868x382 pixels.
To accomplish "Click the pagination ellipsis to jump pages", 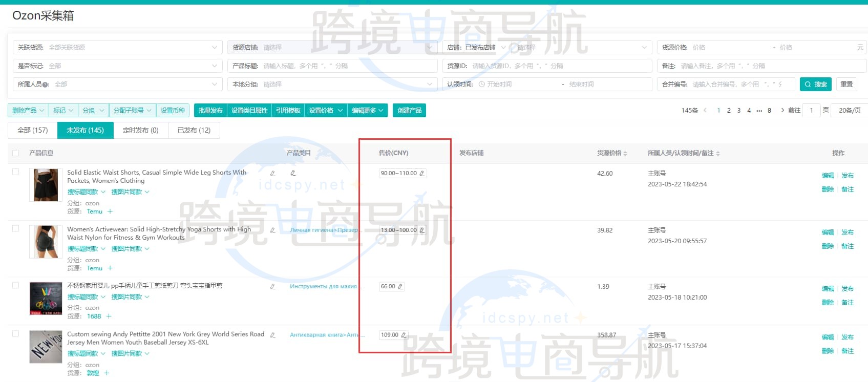I will pyautogui.click(x=759, y=110).
